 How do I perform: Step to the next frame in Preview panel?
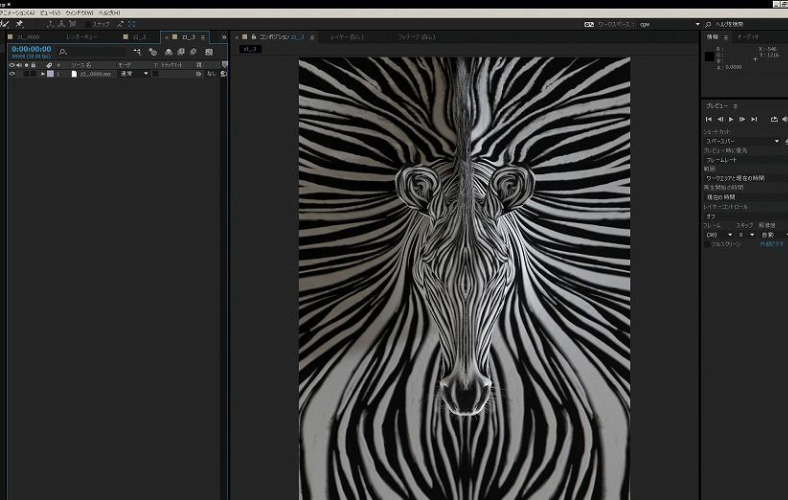point(742,119)
